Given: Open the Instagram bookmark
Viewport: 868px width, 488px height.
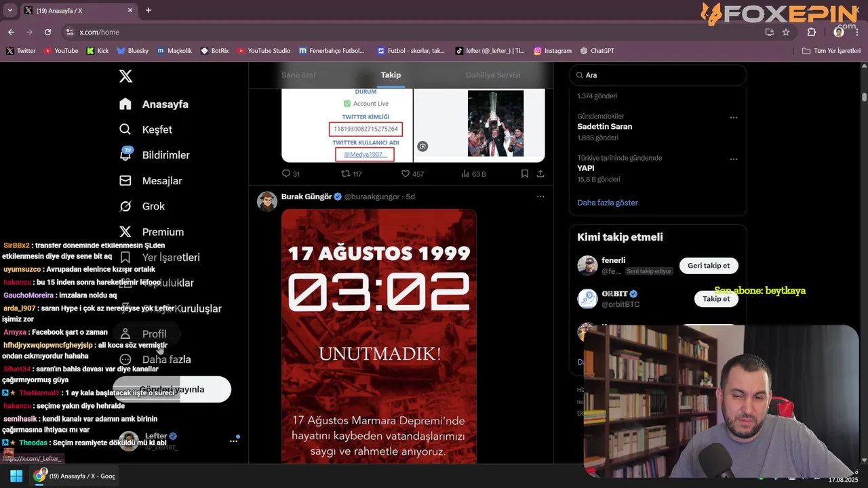Looking at the screenshot, I should coord(553,51).
